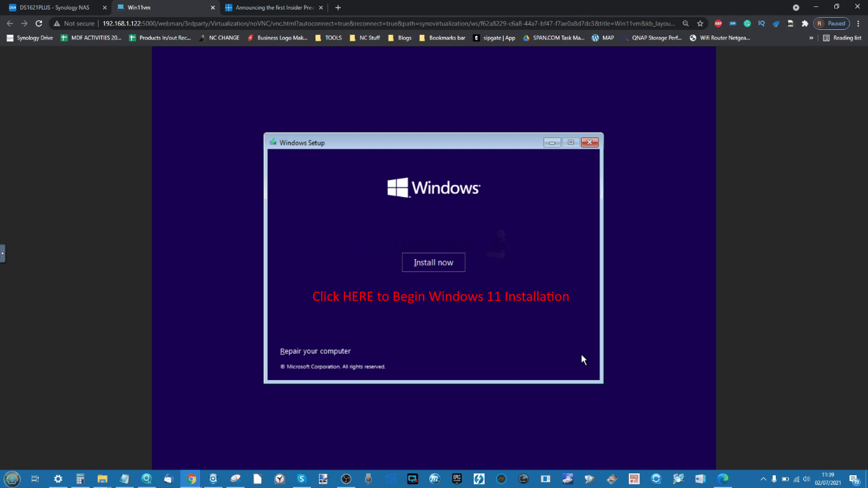The width and height of the screenshot is (868, 488).
Task: Select Repair your computer link
Action: tap(315, 351)
